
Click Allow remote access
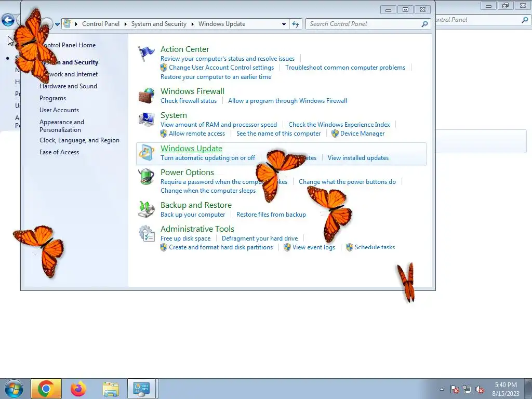coord(197,134)
